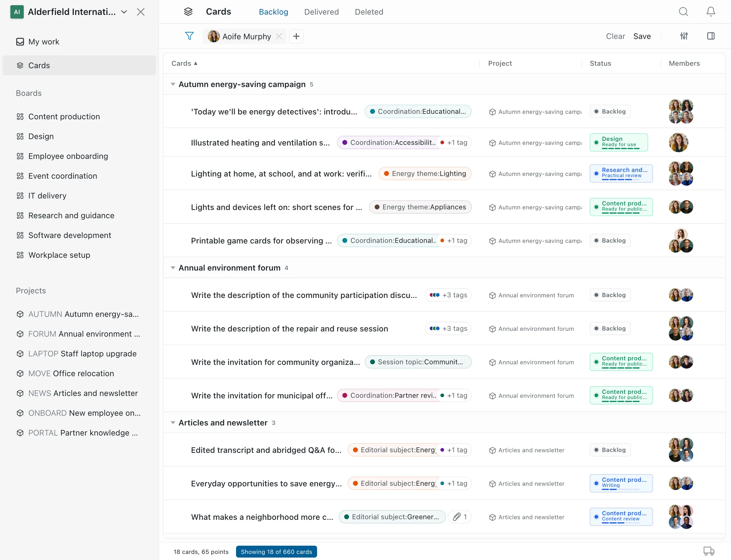731x560 pixels.
Task: Click Energy theme:Lighting tag
Action: click(x=425, y=174)
